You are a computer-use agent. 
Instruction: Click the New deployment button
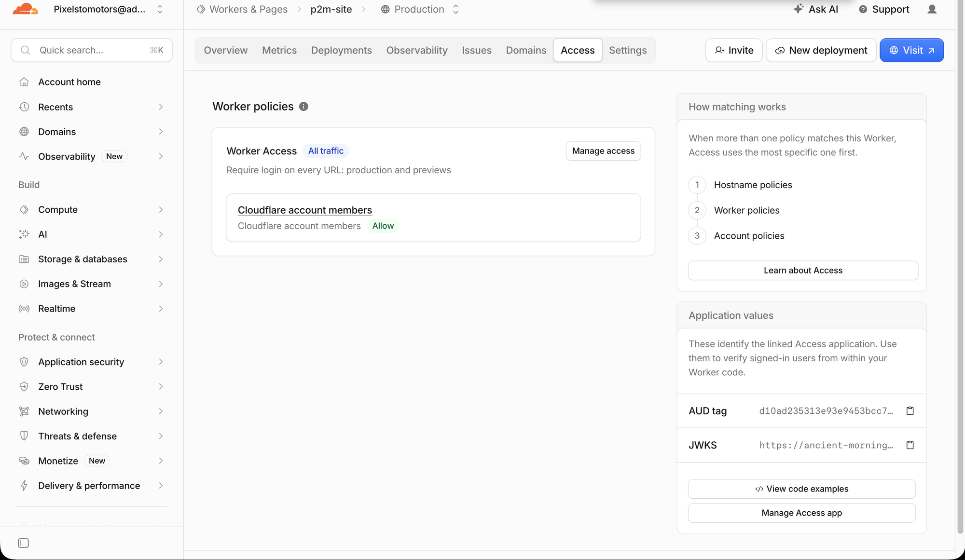tap(821, 50)
